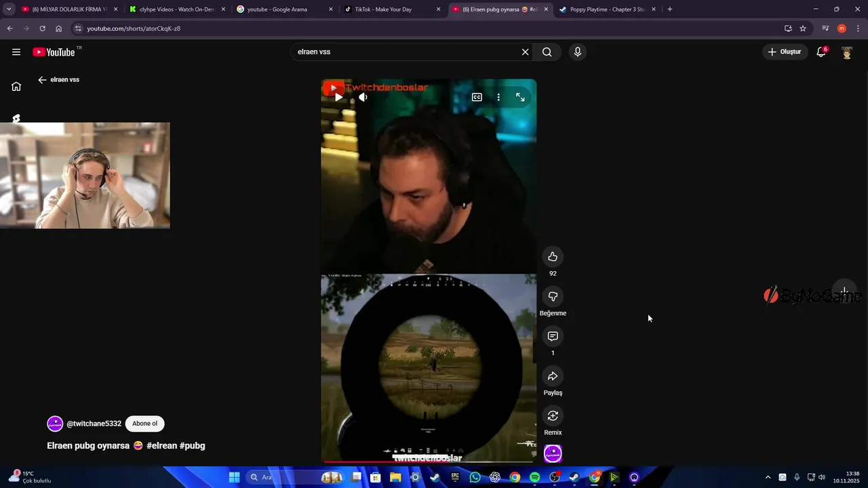Click the magnifier search button
Viewport: 868px width, 488px height.
click(x=547, y=52)
